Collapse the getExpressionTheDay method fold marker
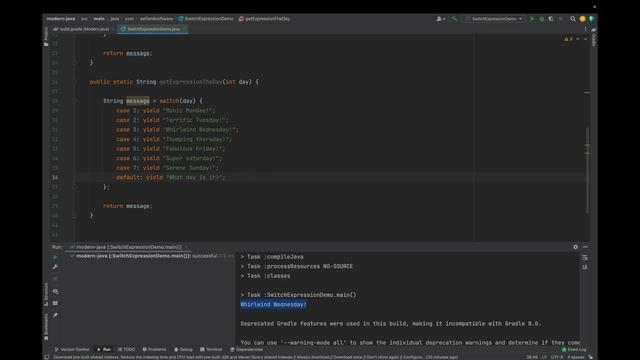The height and width of the screenshot is (360, 640). pos(74,82)
